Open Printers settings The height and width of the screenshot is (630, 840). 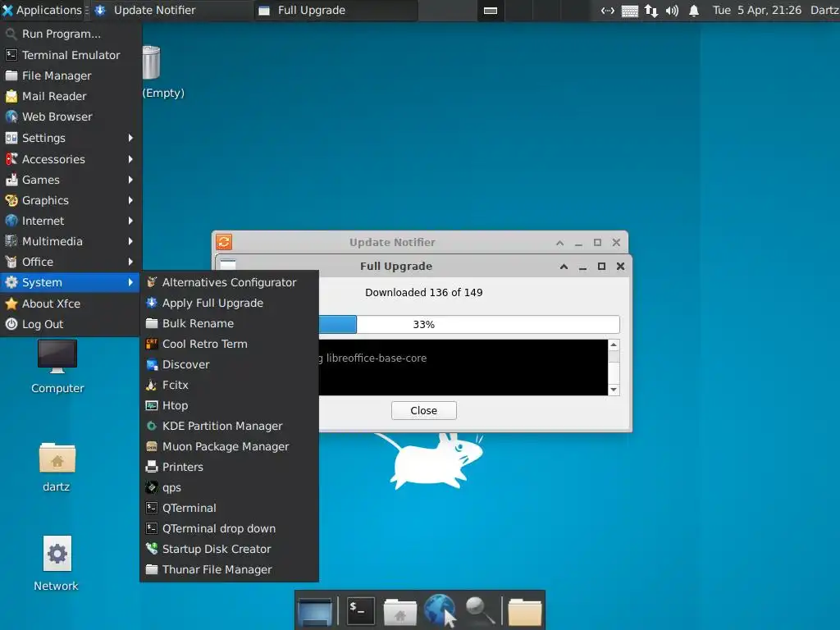pos(230,467)
